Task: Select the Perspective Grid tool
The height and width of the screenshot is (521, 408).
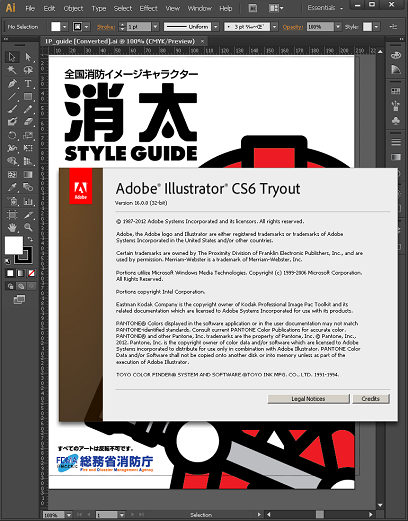Action: [28, 161]
